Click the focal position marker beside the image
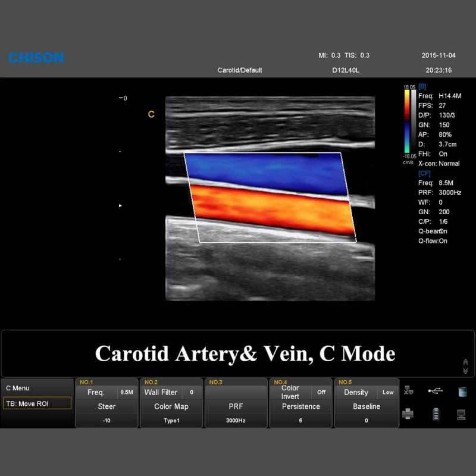This screenshot has width=476, height=476. (120, 205)
